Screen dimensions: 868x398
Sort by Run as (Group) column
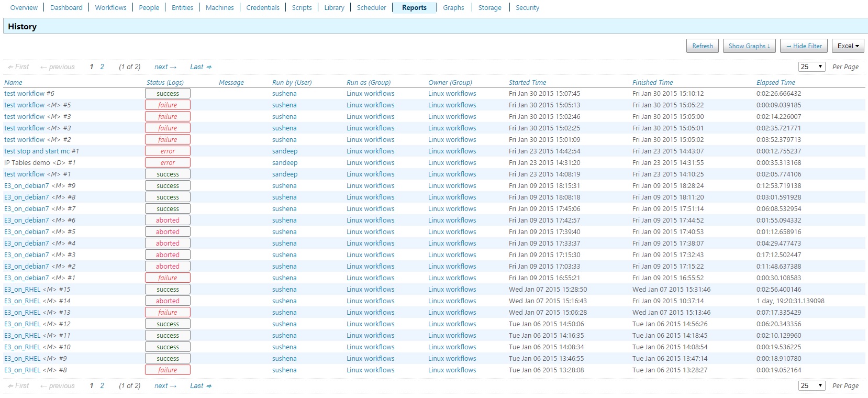369,82
